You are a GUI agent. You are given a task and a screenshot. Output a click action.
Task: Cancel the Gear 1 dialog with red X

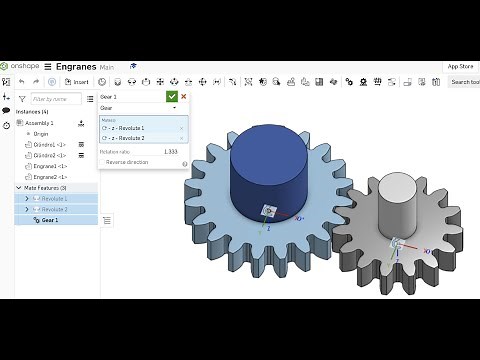184,97
